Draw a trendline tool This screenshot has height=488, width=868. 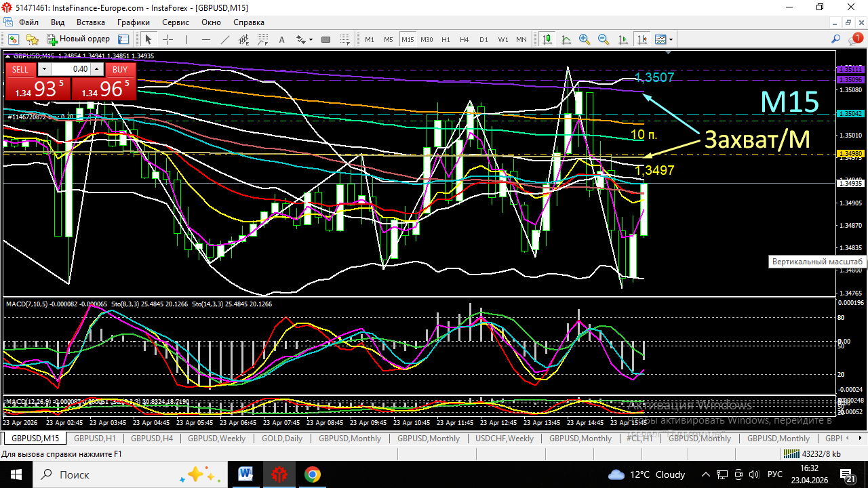224,39
